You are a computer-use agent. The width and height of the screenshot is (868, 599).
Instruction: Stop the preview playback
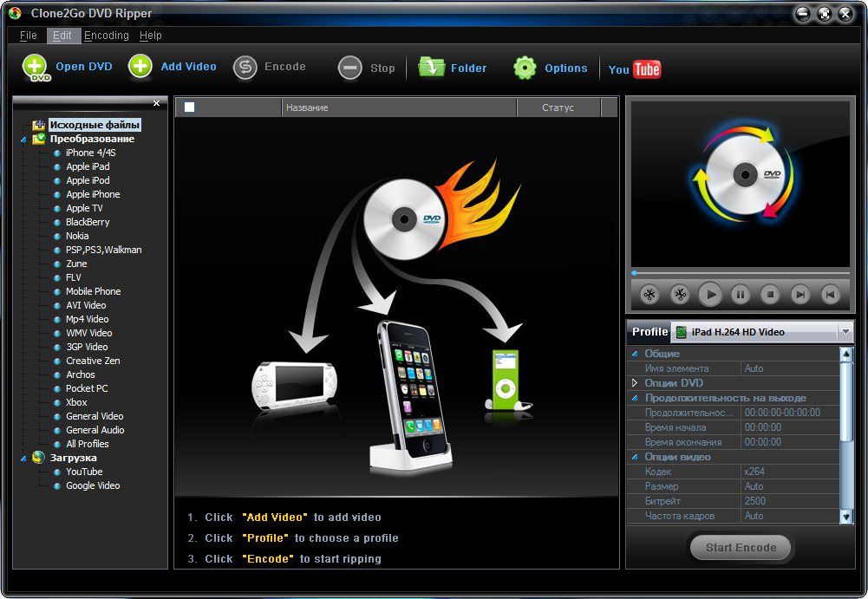pos(770,295)
